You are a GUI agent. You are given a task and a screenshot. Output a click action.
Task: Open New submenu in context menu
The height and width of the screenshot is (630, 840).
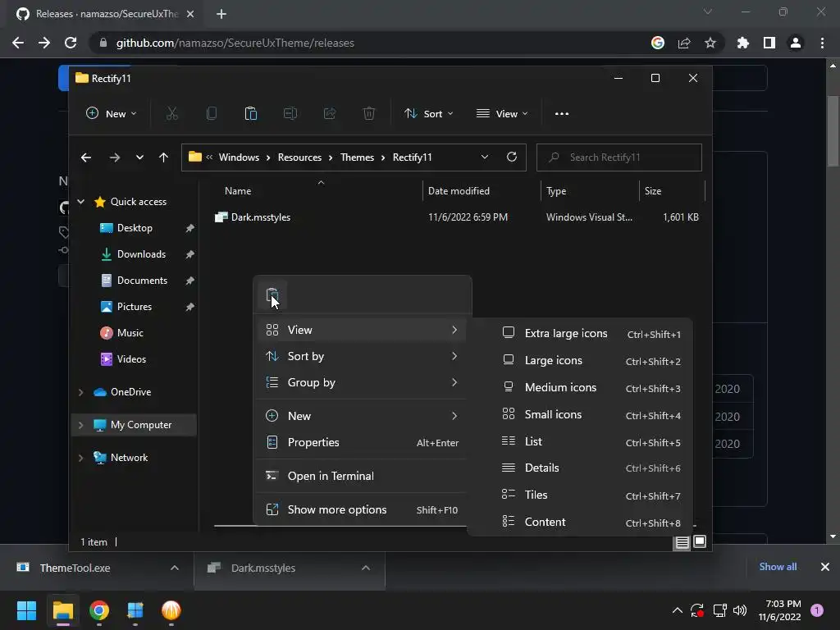click(362, 416)
